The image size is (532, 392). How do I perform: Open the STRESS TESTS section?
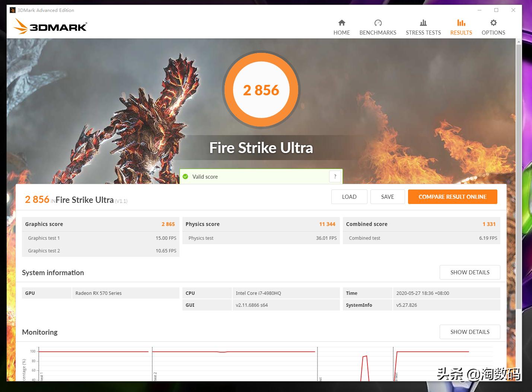(423, 32)
